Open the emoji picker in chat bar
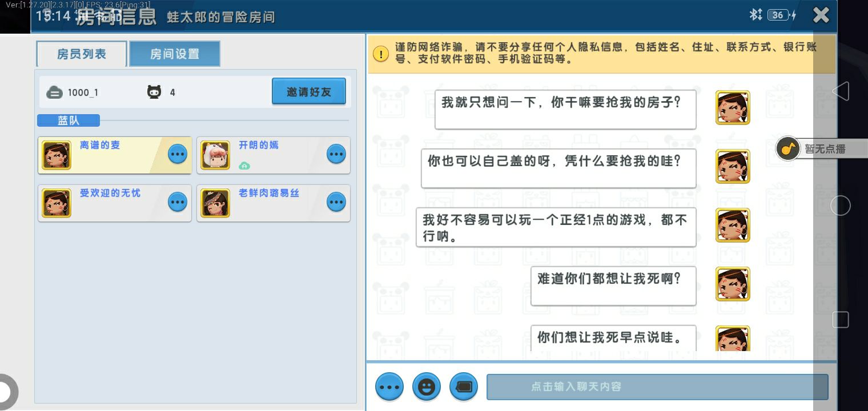The height and width of the screenshot is (411, 868). click(426, 387)
